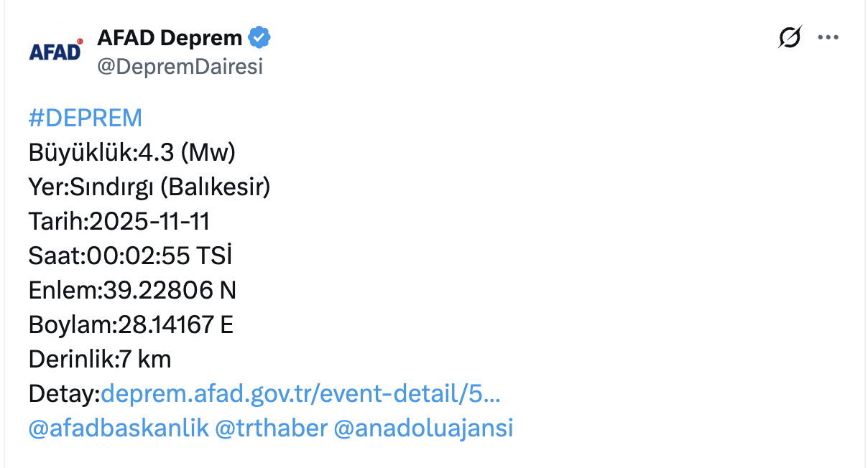The width and height of the screenshot is (868, 468).
Task: Click the Büyüklük:4.3 (Mw) line
Action: (x=132, y=152)
